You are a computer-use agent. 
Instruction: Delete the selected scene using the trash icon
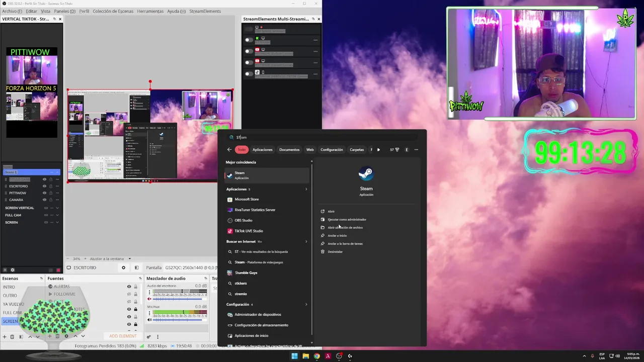[x=12, y=336]
